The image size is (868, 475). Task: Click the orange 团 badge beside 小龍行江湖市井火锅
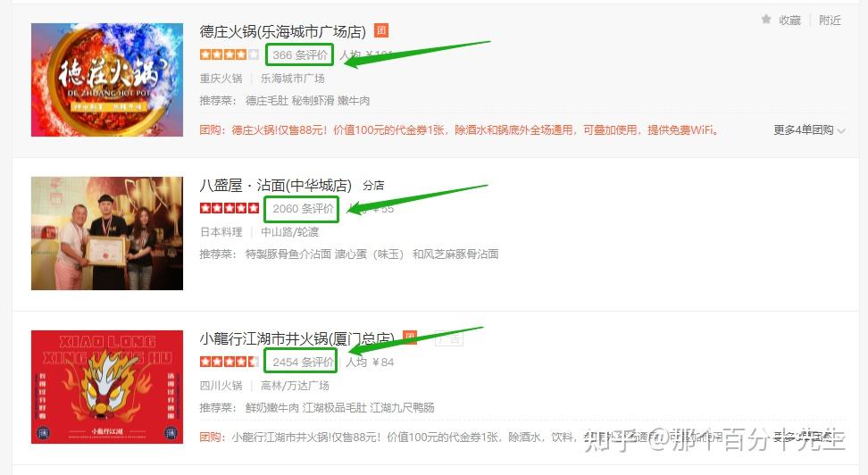(x=410, y=337)
